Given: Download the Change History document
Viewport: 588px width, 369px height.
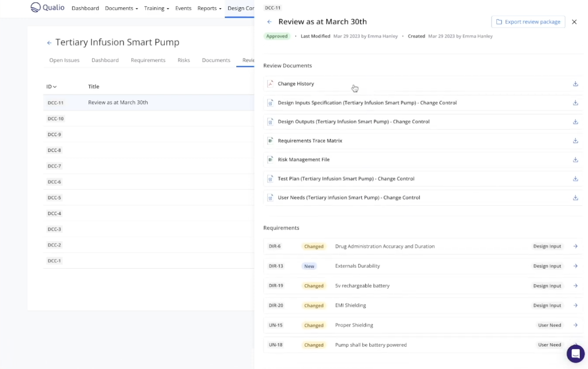Looking at the screenshot, I should click(575, 84).
